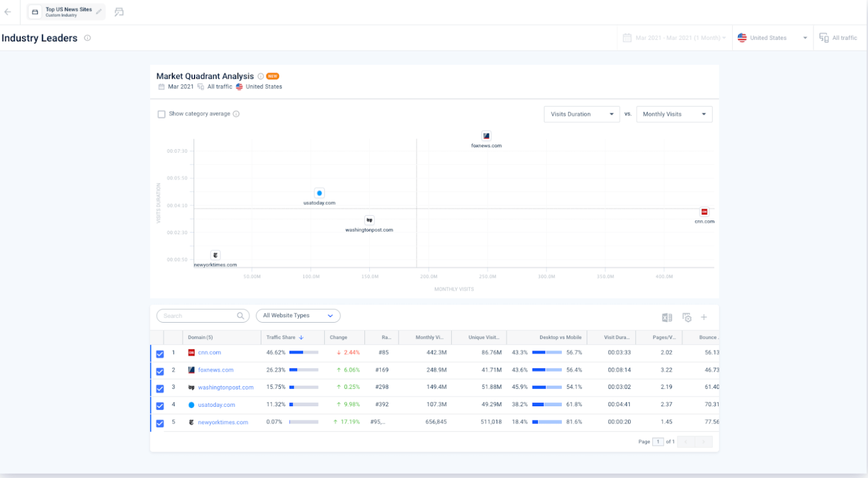Select the newyorktimes.com point on chart

coord(215,255)
